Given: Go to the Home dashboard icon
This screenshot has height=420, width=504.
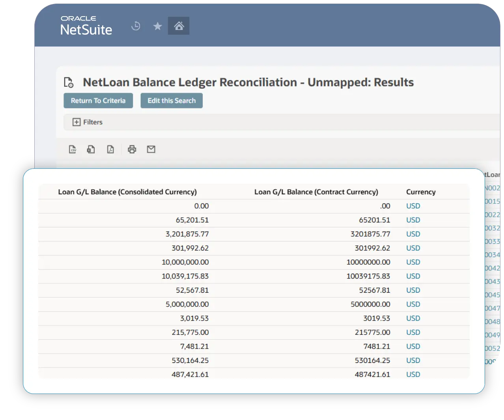Looking at the screenshot, I should coord(179,26).
